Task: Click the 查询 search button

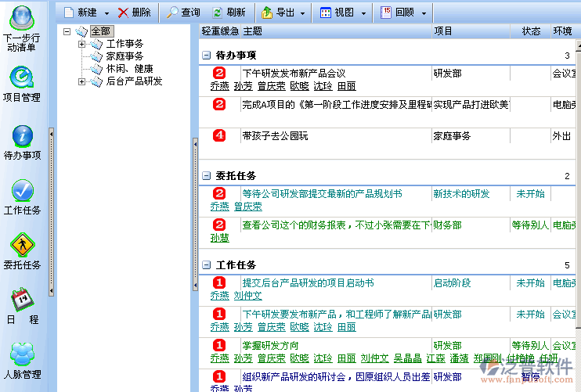Action: click(x=182, y=13)
